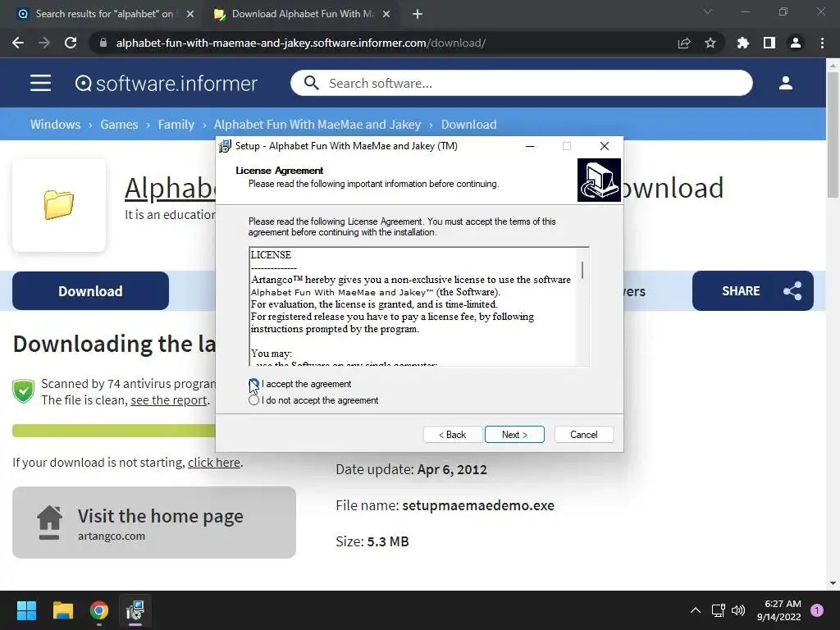840x630 pixels.
Task: Click the Download breadcrumb item
Action: pos(468,125)
